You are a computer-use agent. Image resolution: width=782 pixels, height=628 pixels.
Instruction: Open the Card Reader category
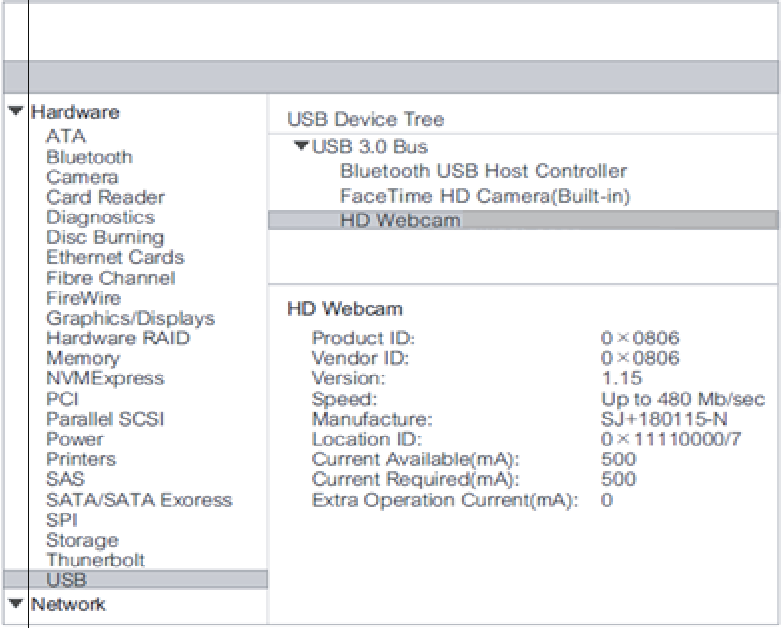pyautogui.click(x=105, y=197)
